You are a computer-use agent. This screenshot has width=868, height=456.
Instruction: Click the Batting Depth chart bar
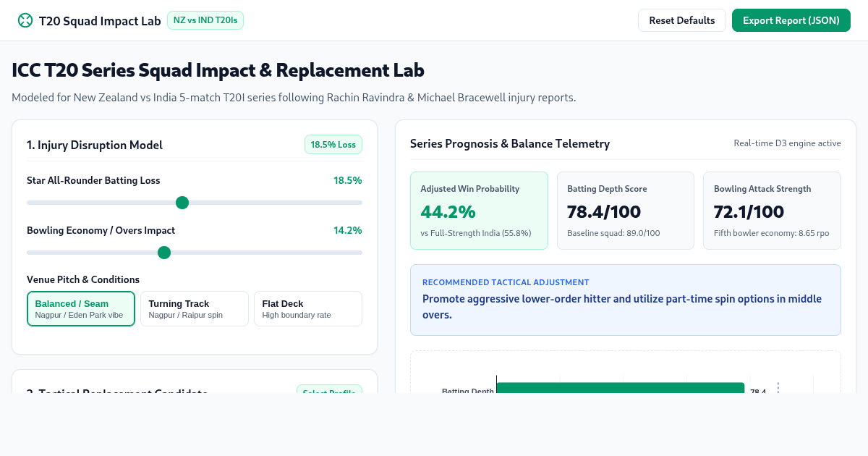point(621,389)
